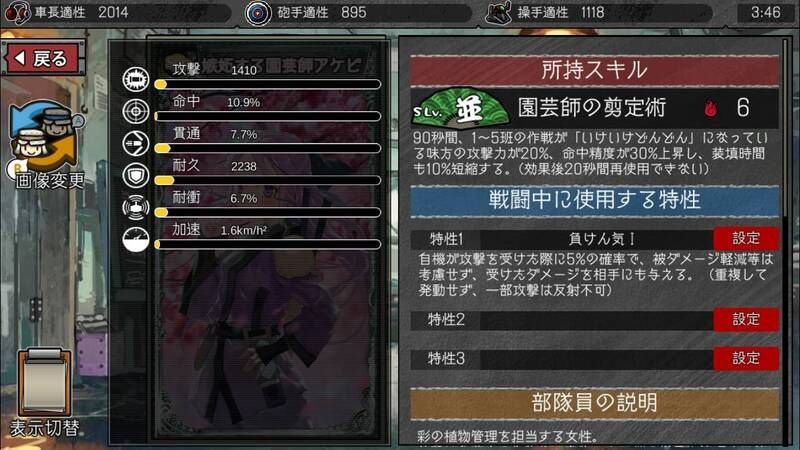
Task: Click the 戻る back button
Action: [x=43, y=58]
